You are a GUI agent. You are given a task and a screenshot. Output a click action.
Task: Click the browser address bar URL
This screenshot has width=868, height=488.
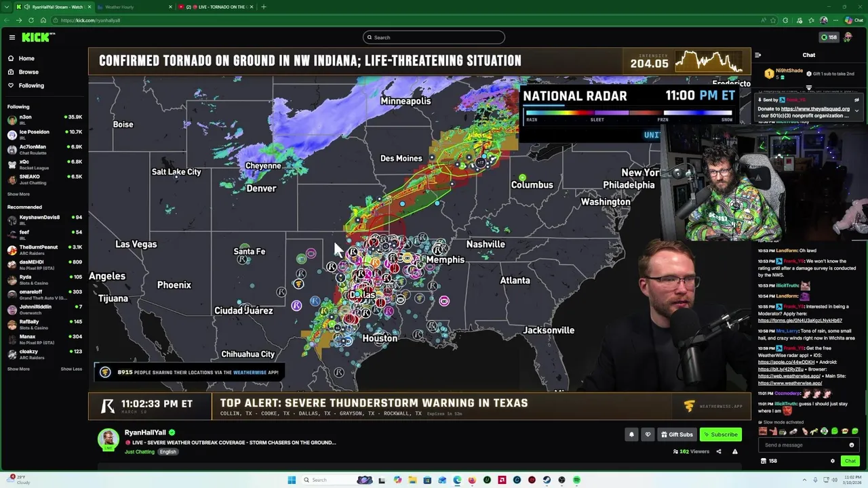tap(90, 20)
